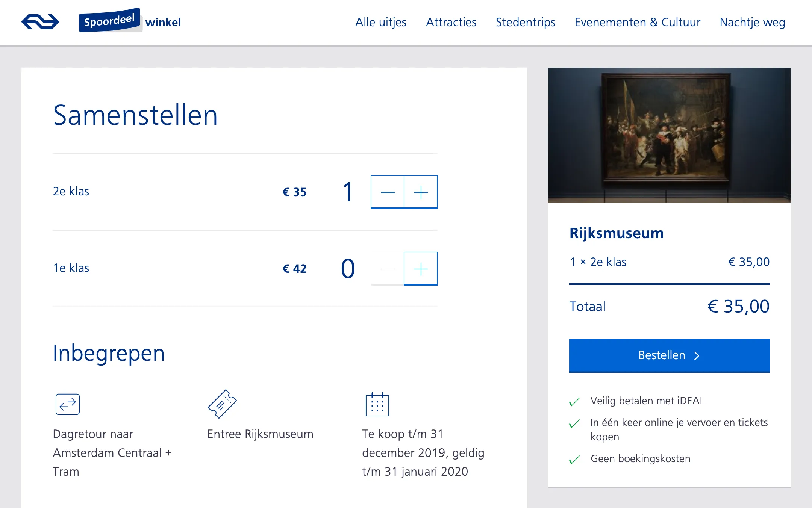Click the Rijksmuseum title in summary

[617, 233]
